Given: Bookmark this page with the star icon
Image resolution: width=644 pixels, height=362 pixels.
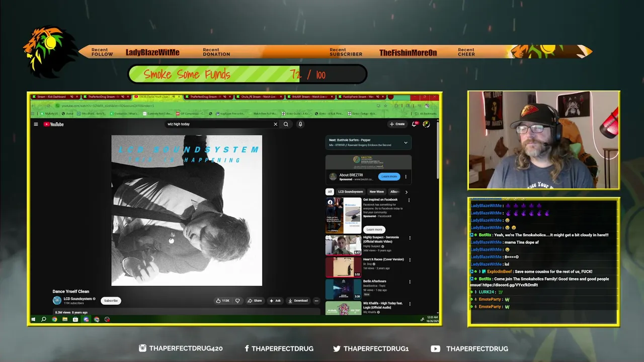Looking at the screenshot, I should click(385, 106).
